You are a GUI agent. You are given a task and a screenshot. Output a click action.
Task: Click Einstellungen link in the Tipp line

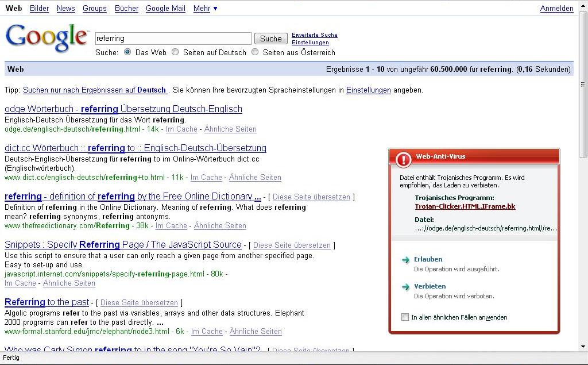(x=368, y=90)
